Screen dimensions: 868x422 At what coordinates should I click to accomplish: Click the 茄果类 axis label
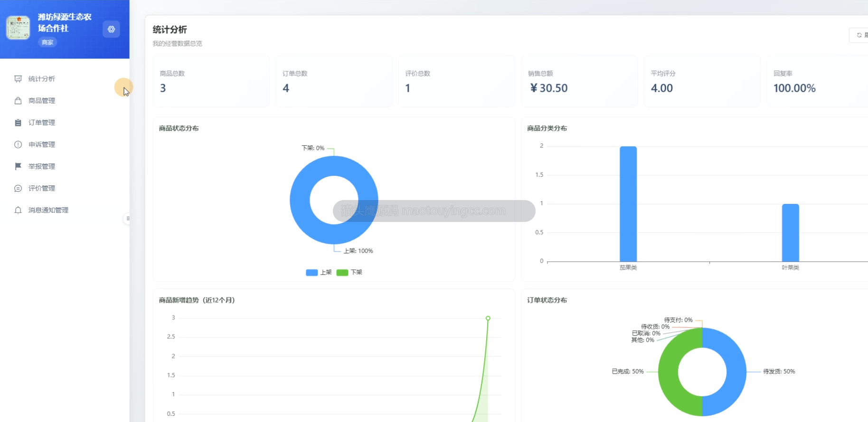[628, 268]
